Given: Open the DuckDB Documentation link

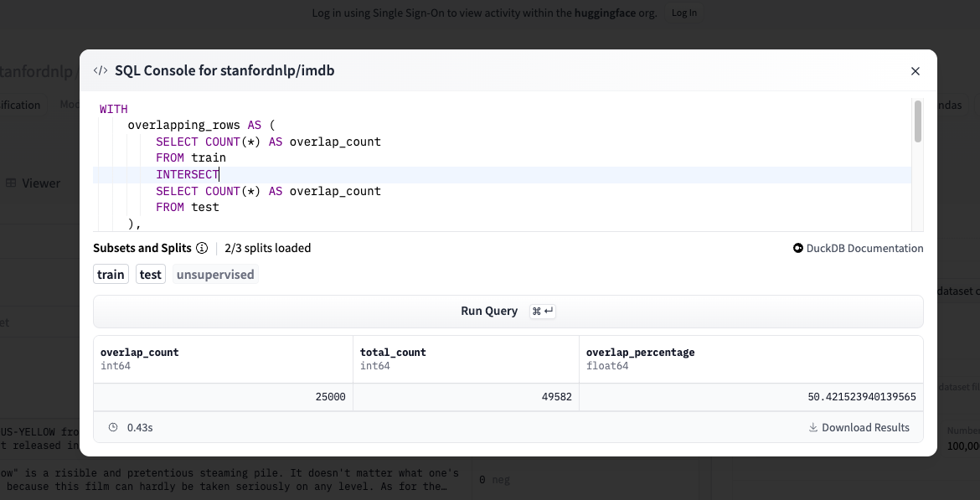Looking at the screenshot, I should click(x=864, y=249).
